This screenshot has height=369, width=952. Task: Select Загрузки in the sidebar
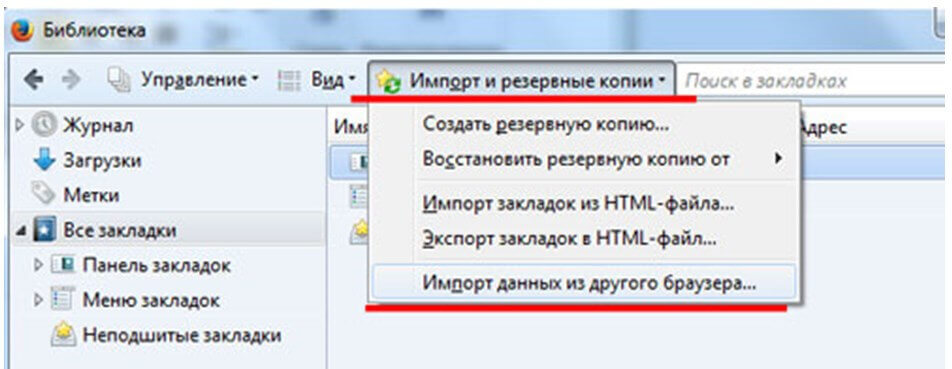(x=102, y=161)
